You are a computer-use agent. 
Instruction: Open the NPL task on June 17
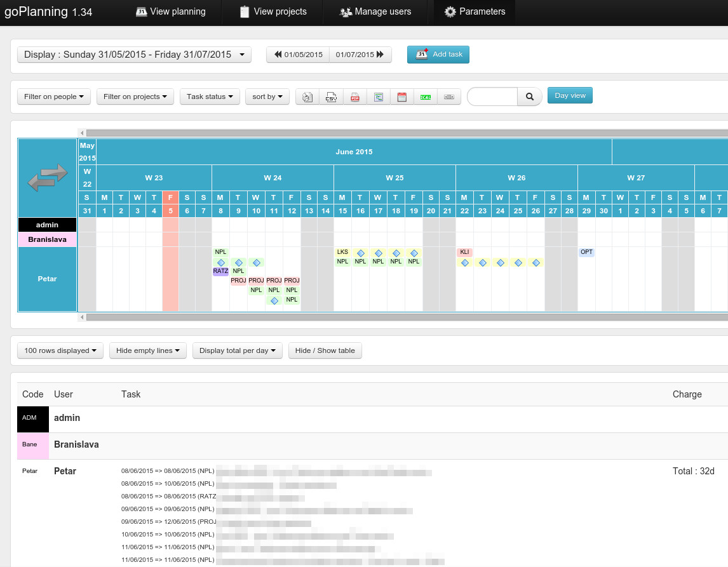point(378,261)
